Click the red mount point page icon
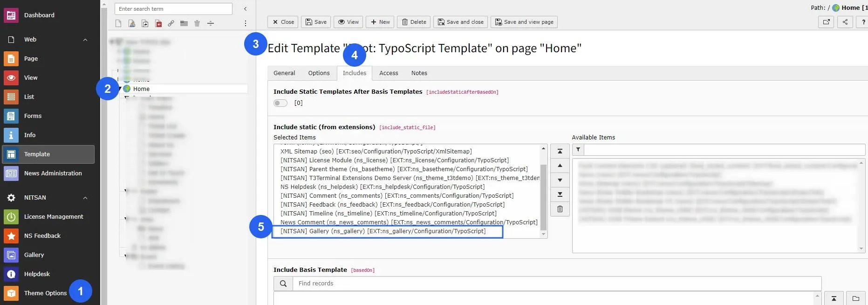This screenshot has width=868, height=305. [x=158, y=23]
